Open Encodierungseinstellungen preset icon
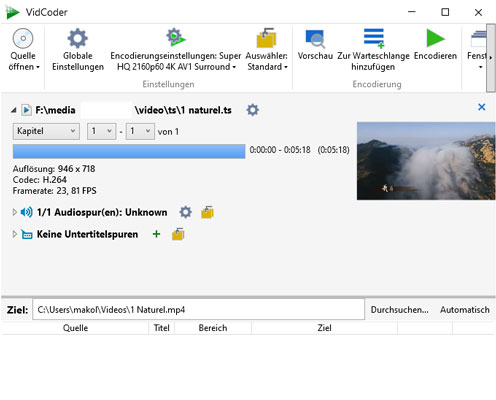 click(176, 37)
